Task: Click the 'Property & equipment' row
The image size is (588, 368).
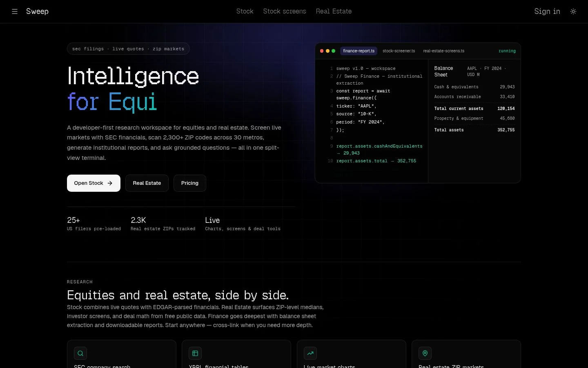Action: point(474,119)
